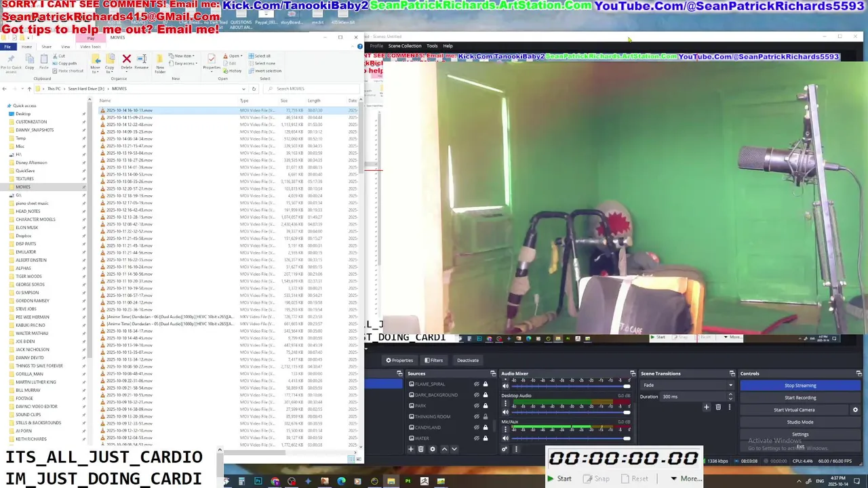Click Stop Streaming in OBS Controls

[x=800, y=385]
